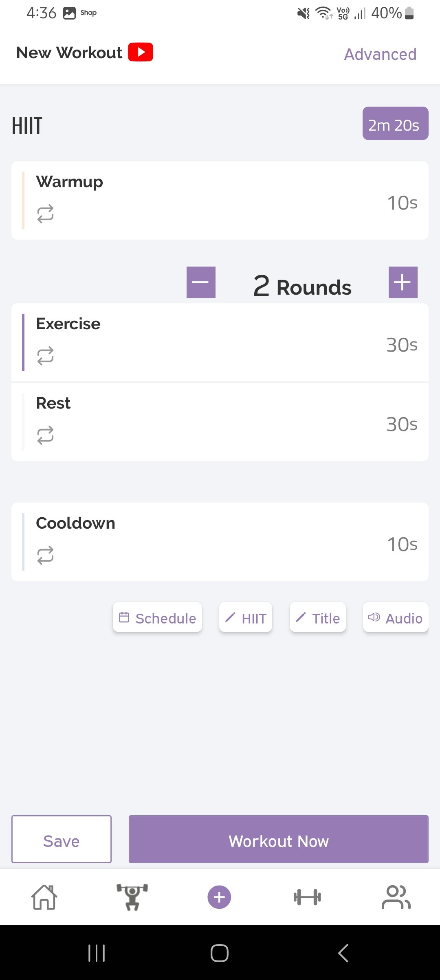Image resolution: width=440 pixels, height=980 pixels.
Task: Decrease rounds with the minus button
Action: [201, 282]
